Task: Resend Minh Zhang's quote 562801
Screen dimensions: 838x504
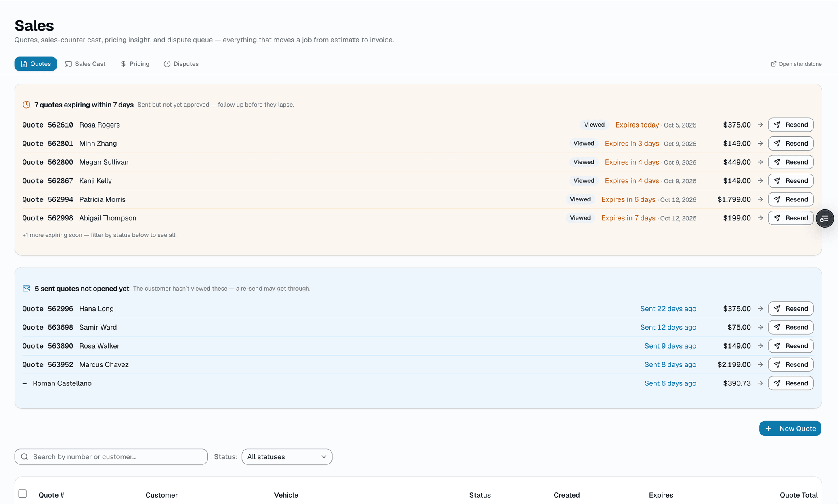Action: (x=790, y=143)
